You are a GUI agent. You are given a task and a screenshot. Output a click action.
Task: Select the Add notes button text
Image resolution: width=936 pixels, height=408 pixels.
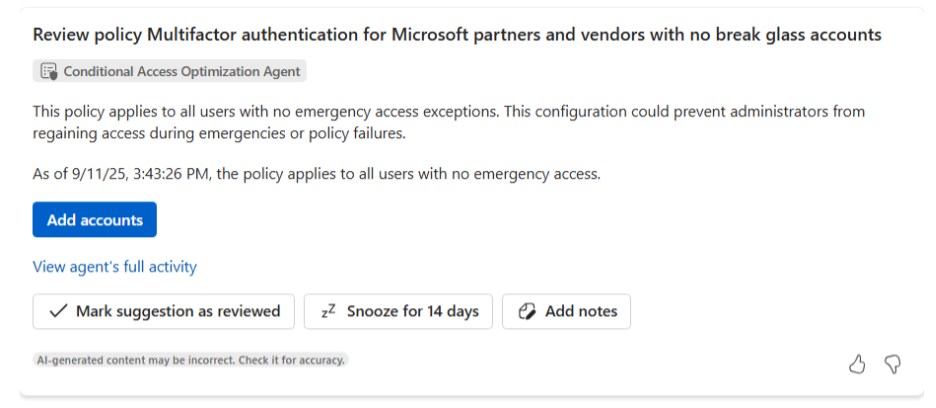pyautogui.click(x=581, y=312)
